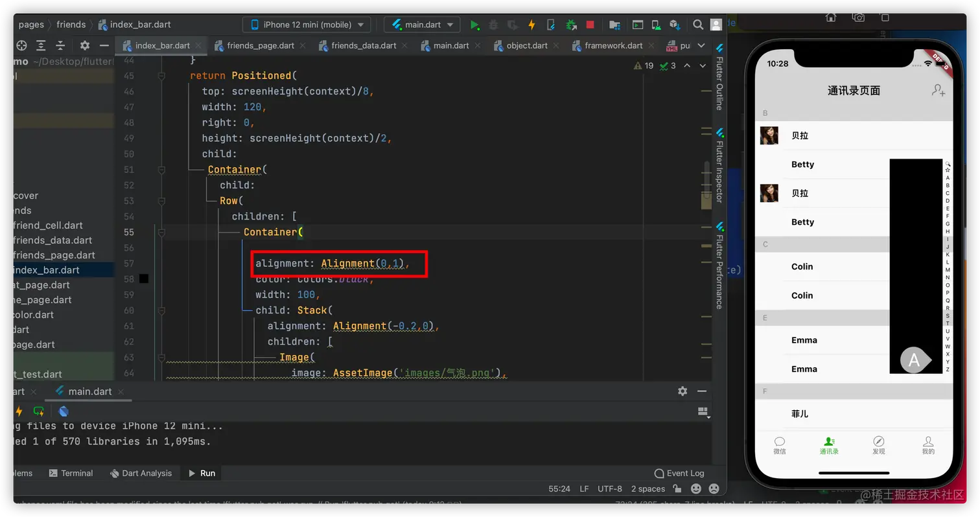Click the Flutter Attach phone icon in toolbar
The image size is (980, 517).
click(x=551, y=25)
